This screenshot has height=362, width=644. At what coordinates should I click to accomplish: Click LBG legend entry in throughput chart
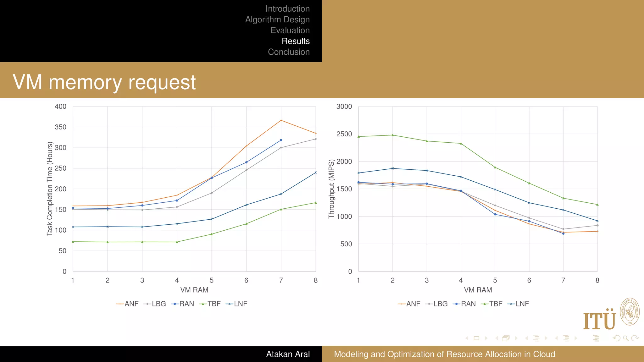coord(436,304)
